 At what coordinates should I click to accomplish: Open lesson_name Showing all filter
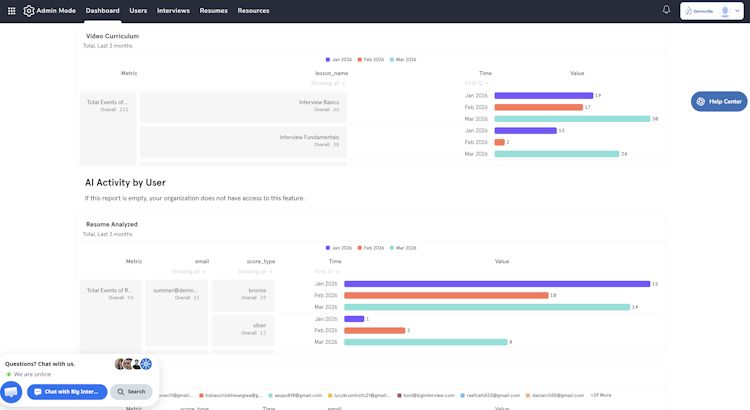[328, 83]
